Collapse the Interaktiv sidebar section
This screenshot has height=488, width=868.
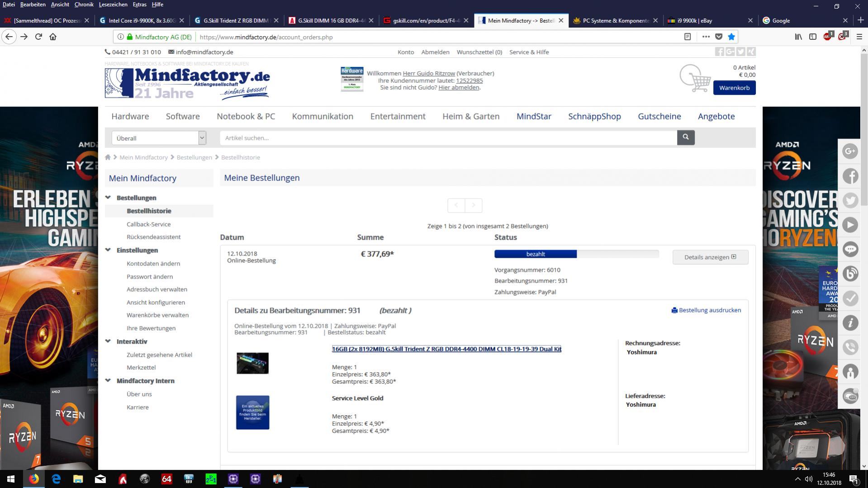tap(108, 341)
